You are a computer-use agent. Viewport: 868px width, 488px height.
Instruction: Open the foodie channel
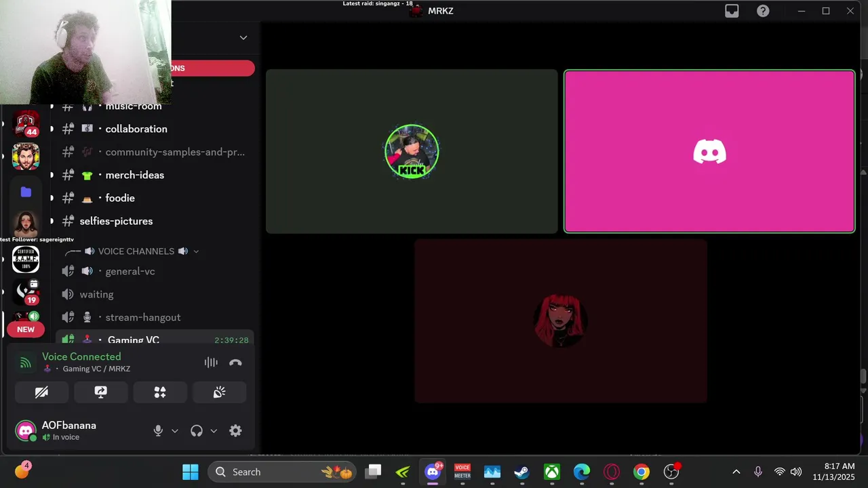[x=120, y=198]
